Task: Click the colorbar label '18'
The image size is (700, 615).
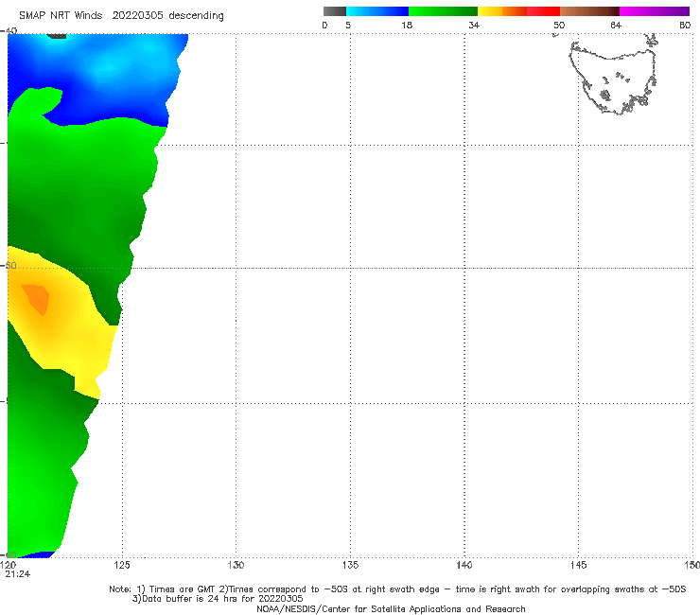Action: (x=407, y=26)
